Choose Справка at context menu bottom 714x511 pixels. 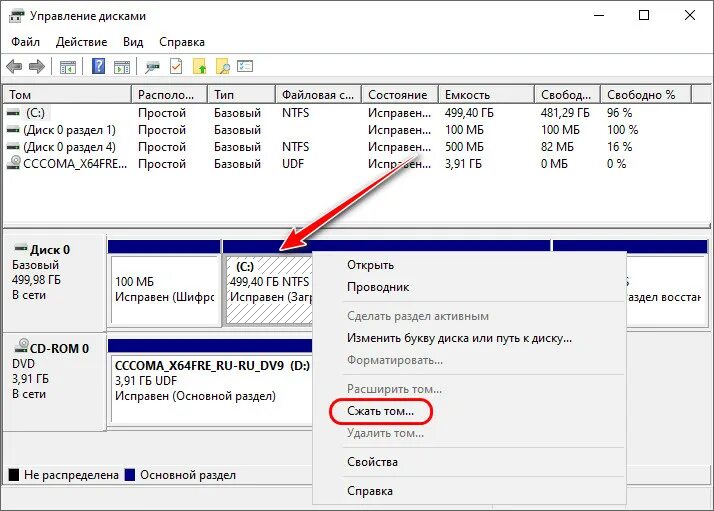pyautogui.click(x=469, y=491)
